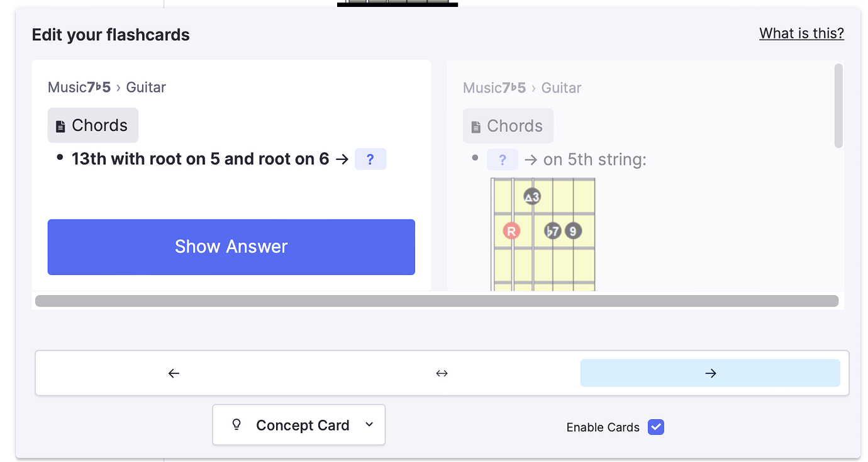
Task: Open the Guitar breadcrumb item
Action: click(x=146, y=87)
